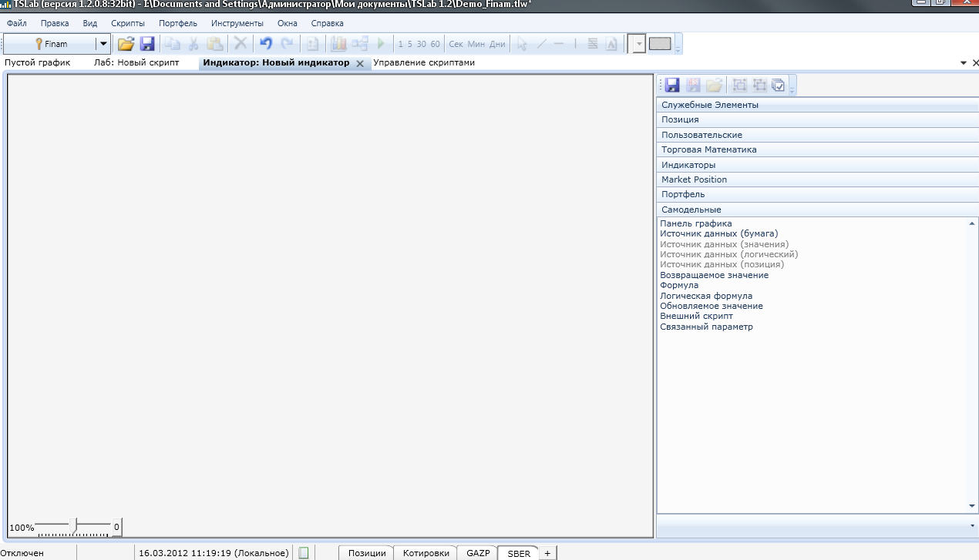Image resolution: width=979 pixels, height=560 pixels.
Task: Open the Скрипты menu
Action: (x=127, y=23)
